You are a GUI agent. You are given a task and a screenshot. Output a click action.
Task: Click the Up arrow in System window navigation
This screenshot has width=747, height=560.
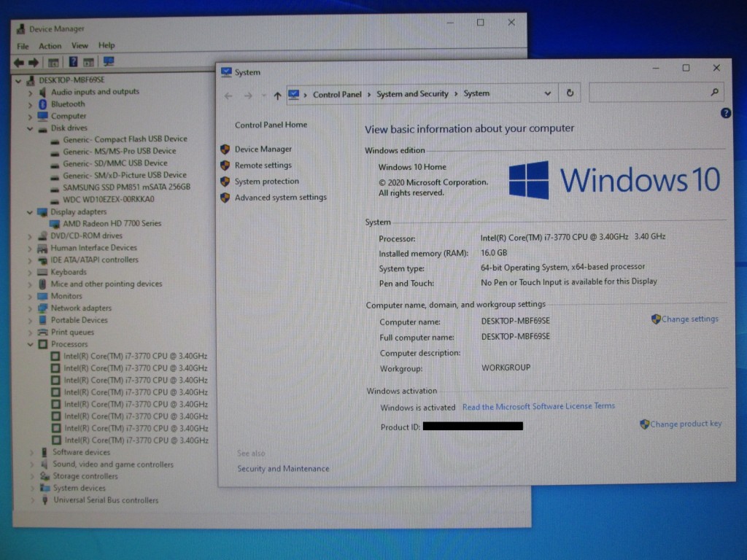277,96
